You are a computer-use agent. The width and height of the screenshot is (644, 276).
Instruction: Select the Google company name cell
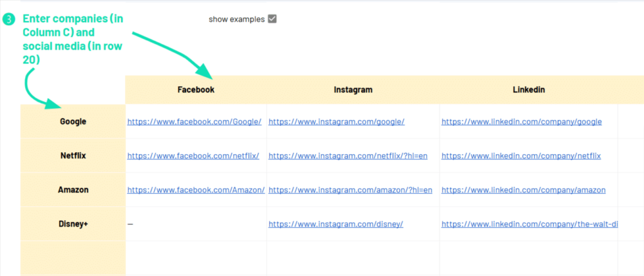pos(73,122)
